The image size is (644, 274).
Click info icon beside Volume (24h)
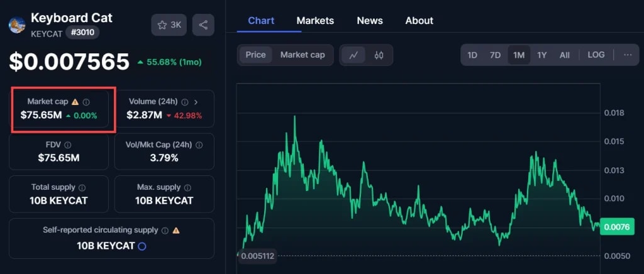(185, 101)
